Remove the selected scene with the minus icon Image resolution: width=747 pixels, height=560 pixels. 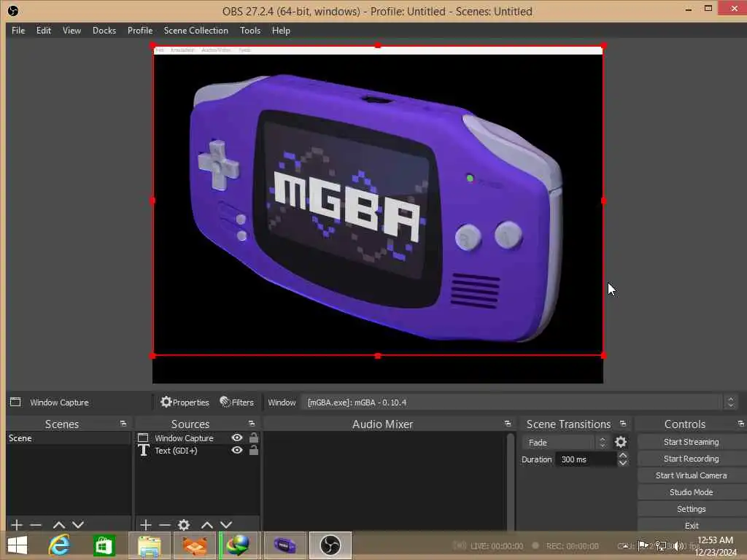(36, 525)
